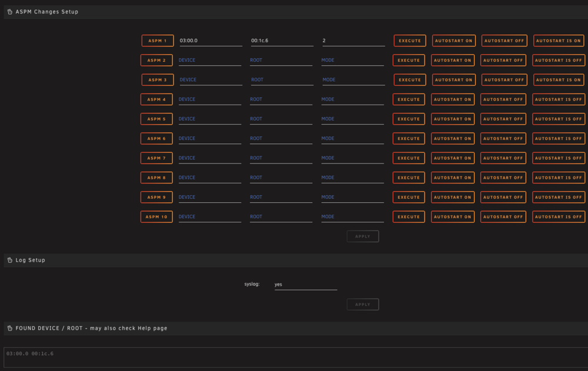Click the ASPM 4 button
The image size is (588, 371).
tap(156, 99)
